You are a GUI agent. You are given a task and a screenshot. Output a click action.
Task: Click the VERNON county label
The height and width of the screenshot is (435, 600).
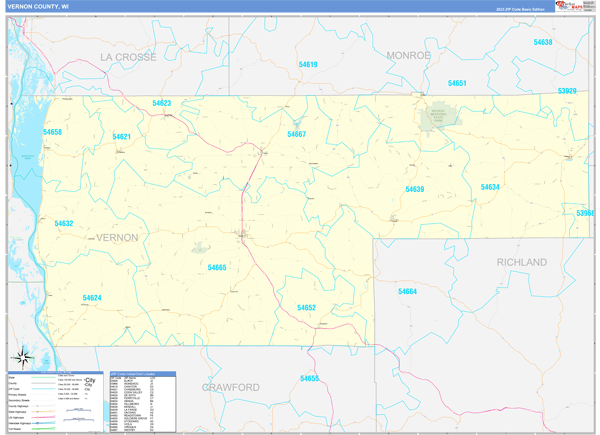click(x=117, y=238)
